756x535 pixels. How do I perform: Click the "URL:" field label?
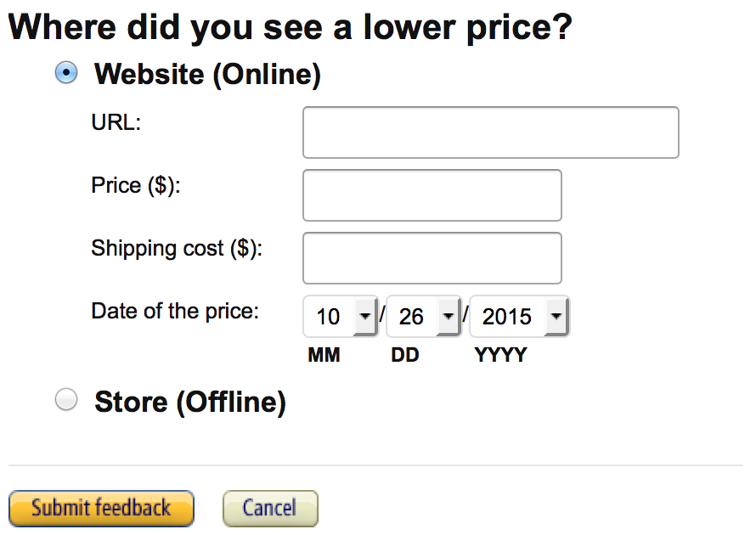[116, 122]
